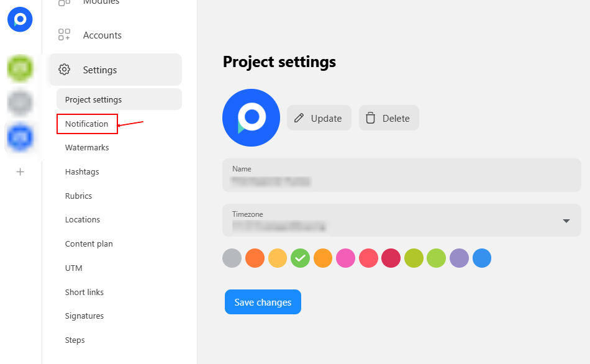Image resolution: width=590 pixels, height=364 pixels.
Task: Open the Notification settings item
Action: point(86,124)
